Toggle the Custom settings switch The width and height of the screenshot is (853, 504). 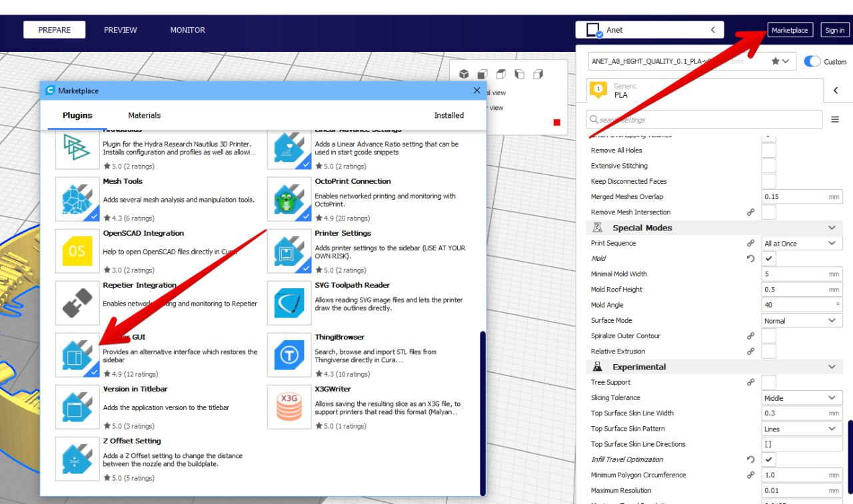812,61
